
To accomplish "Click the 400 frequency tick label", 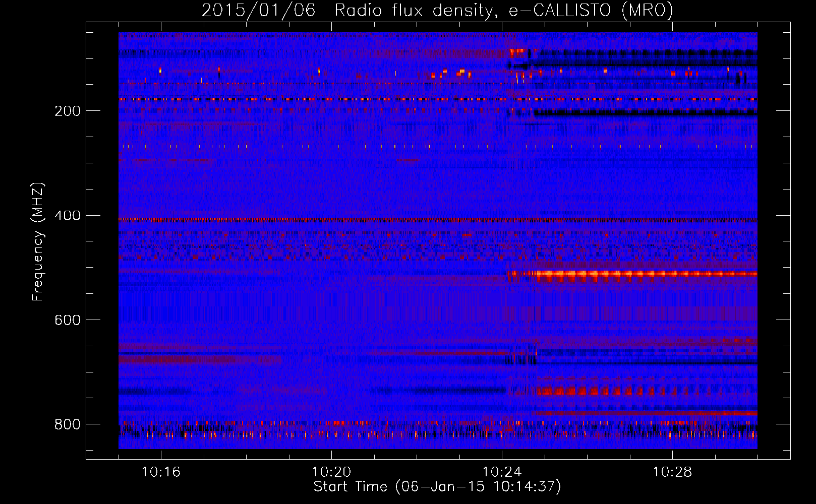I will [x=68, y=216].
